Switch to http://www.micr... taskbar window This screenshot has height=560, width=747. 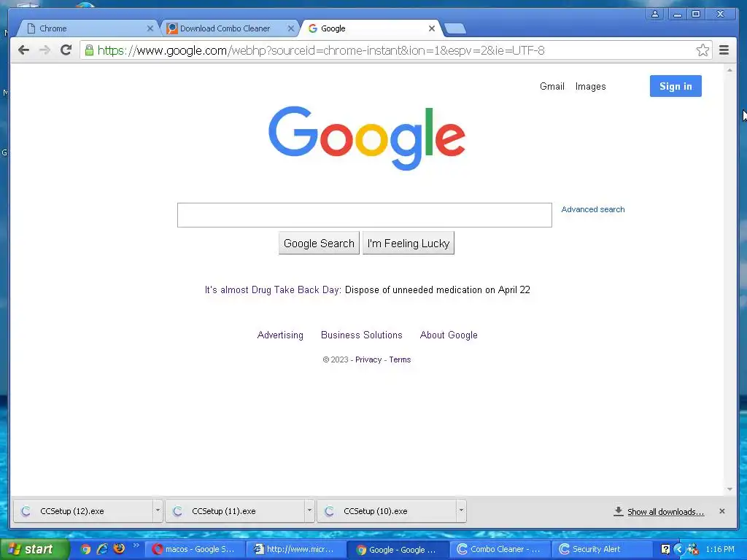295,549
